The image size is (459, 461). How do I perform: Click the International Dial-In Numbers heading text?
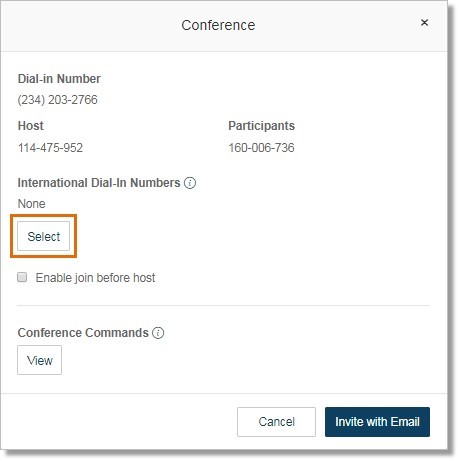pyautogui.click(x=99, y=183)
